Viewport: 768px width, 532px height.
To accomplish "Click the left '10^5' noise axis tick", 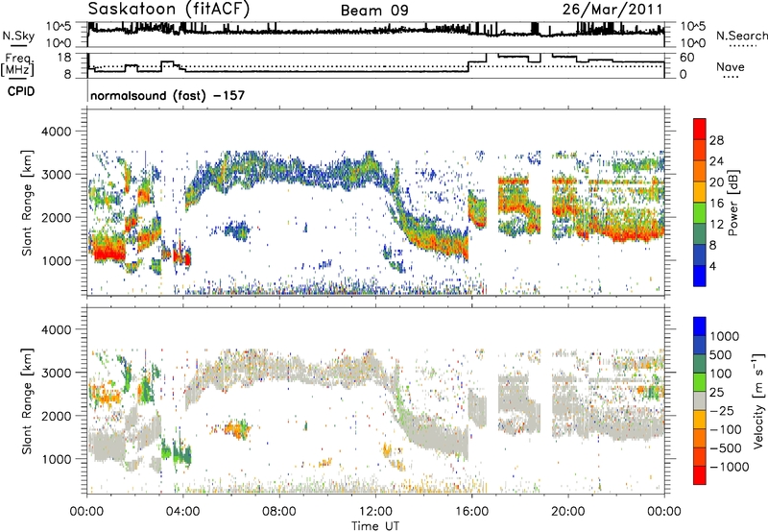I will [59, 26].
